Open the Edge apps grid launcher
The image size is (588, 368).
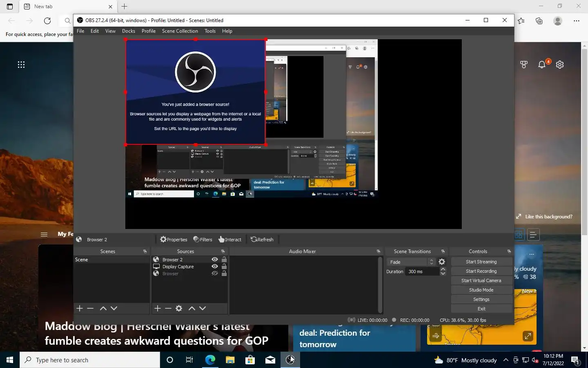(x=21, y=65)
